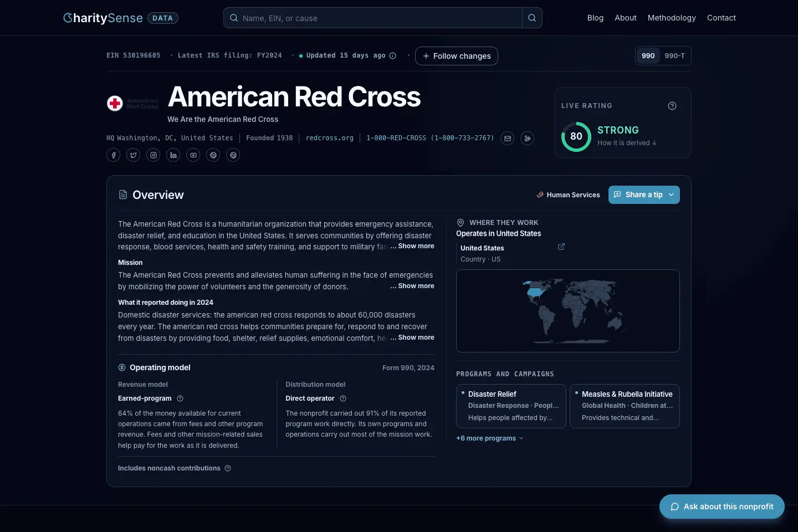Open the Blog nav item
The width and height of the screenshot is (798, 532).
point(595,18)
